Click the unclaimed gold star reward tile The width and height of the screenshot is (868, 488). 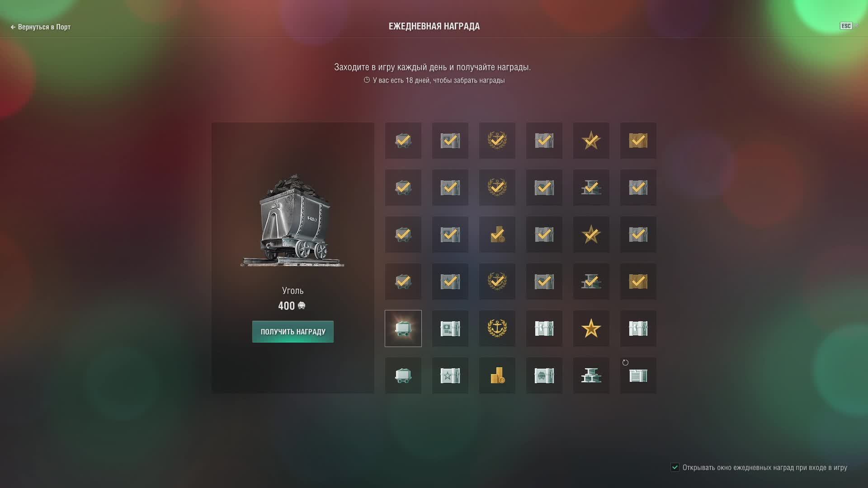[591, 328]
